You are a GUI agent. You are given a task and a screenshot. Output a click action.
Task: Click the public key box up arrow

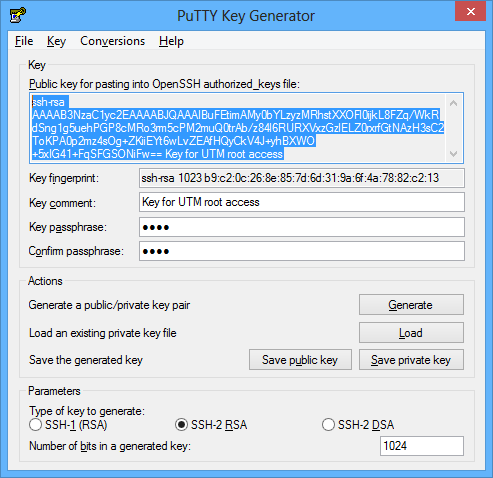453,104
